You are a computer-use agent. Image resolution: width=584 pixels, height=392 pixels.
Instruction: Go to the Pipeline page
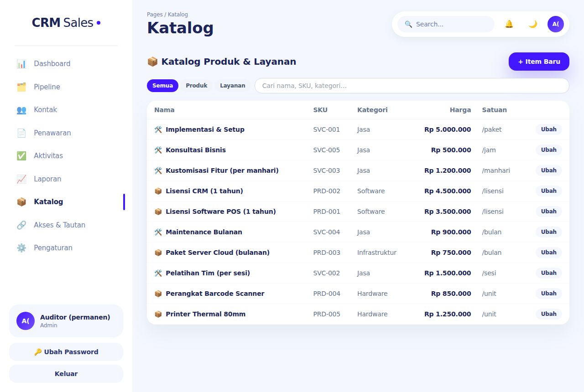pyautogui.click(x=66, y=87)
